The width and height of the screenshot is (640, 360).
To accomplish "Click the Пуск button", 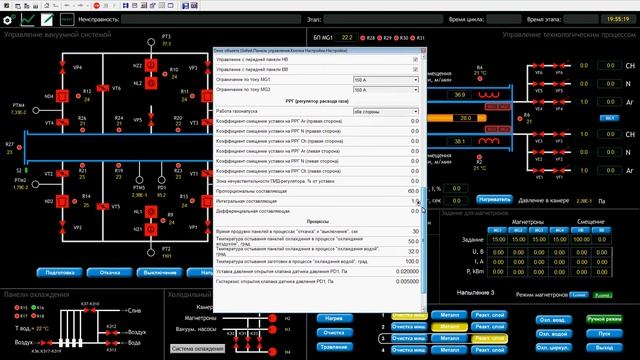I will (x=604, y=334).
